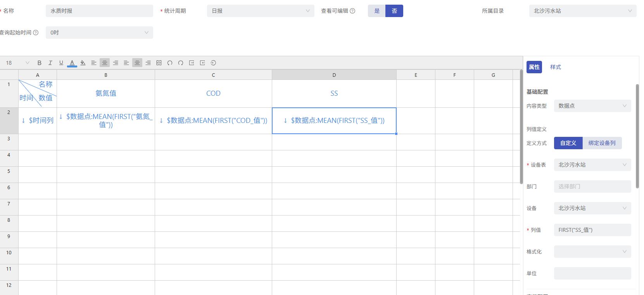Choose 绑定设备列 definition mode
644x295 pixels.
[602, 143]
